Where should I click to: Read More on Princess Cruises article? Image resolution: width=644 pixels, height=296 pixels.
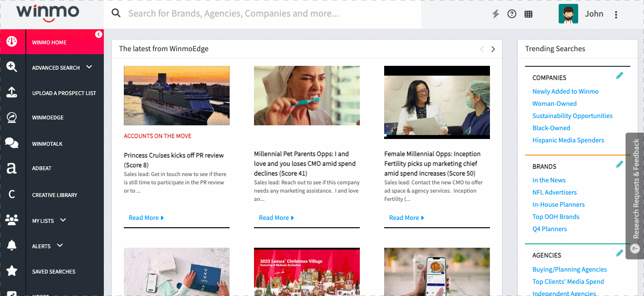point(146,218)
